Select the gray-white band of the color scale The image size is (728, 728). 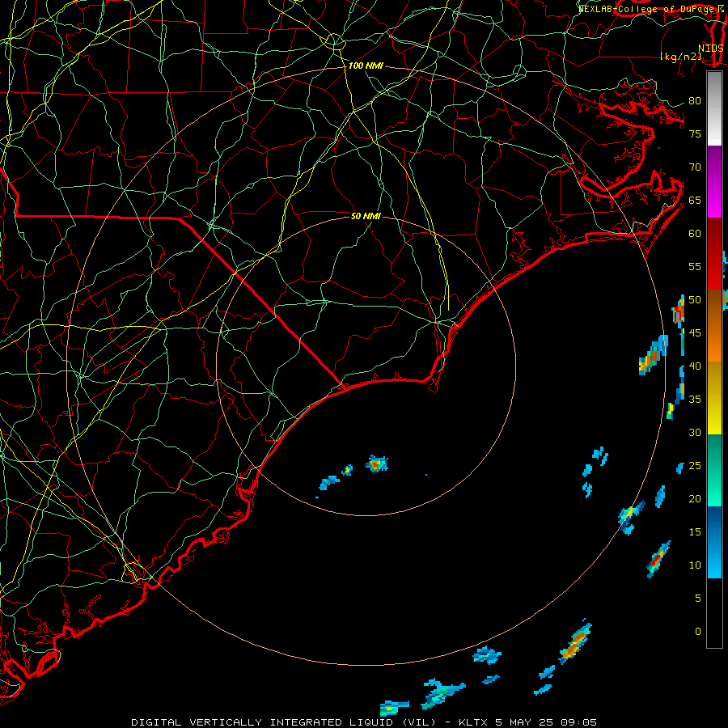(714, 108)
